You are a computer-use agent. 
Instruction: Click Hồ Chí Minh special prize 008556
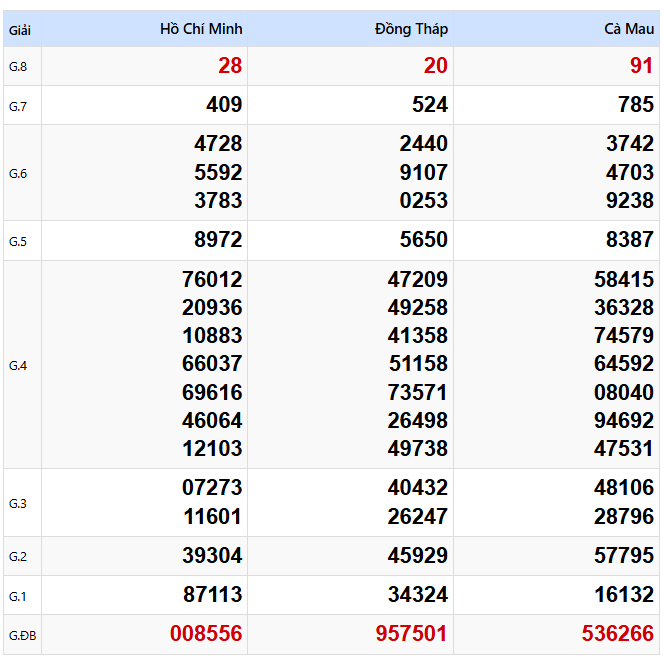pos(206,634)
